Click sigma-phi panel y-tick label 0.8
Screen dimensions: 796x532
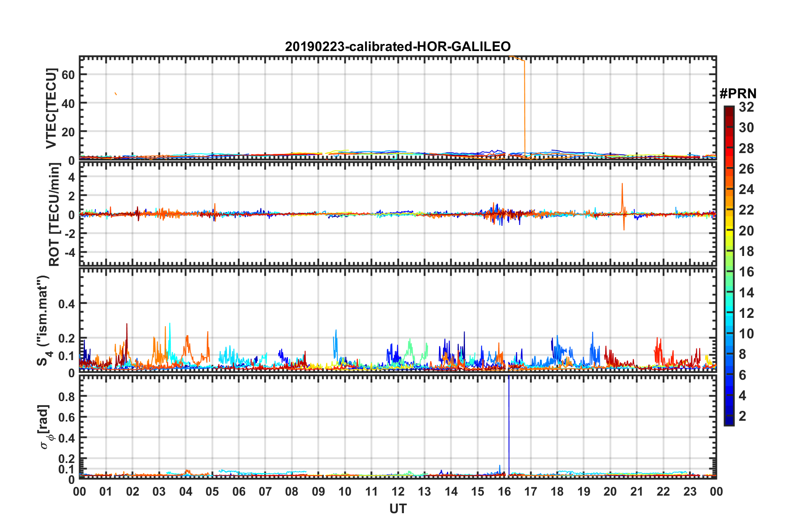point(67,396)
